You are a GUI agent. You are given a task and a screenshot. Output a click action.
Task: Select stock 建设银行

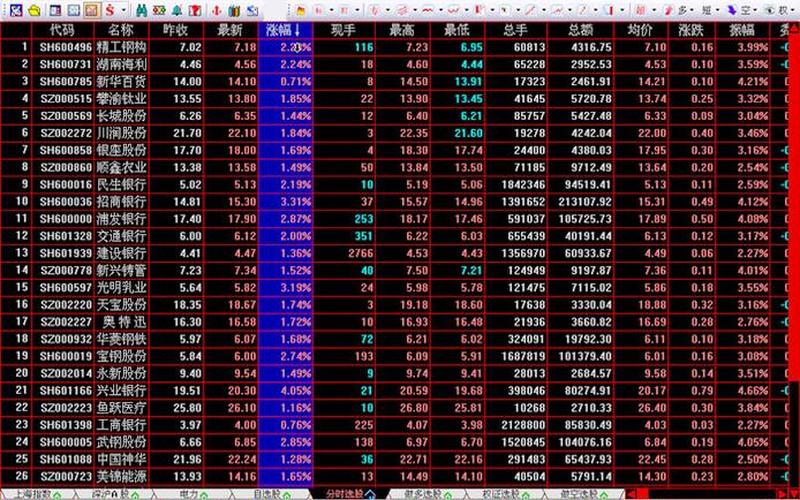point(121,254)
